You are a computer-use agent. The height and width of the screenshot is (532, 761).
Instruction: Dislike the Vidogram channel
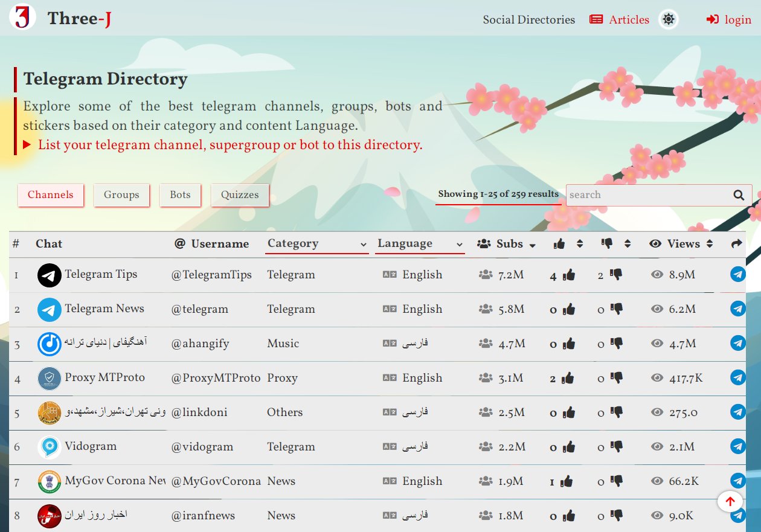[616, 447]
